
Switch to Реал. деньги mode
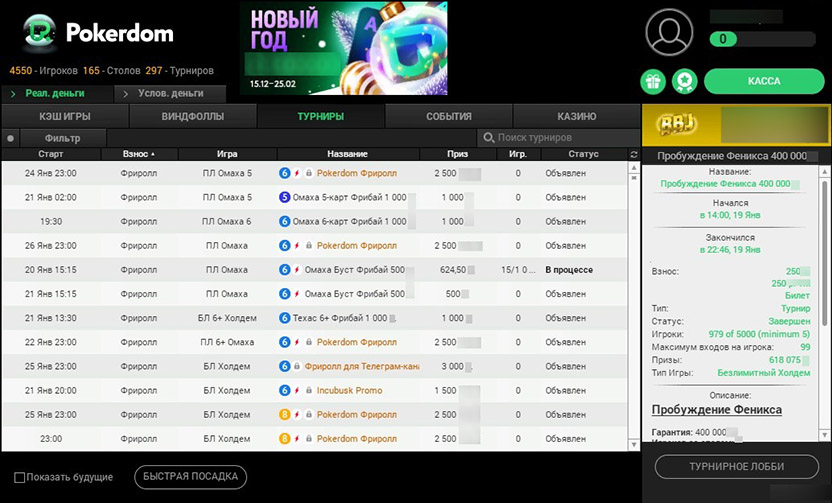[x=57, y=93]
